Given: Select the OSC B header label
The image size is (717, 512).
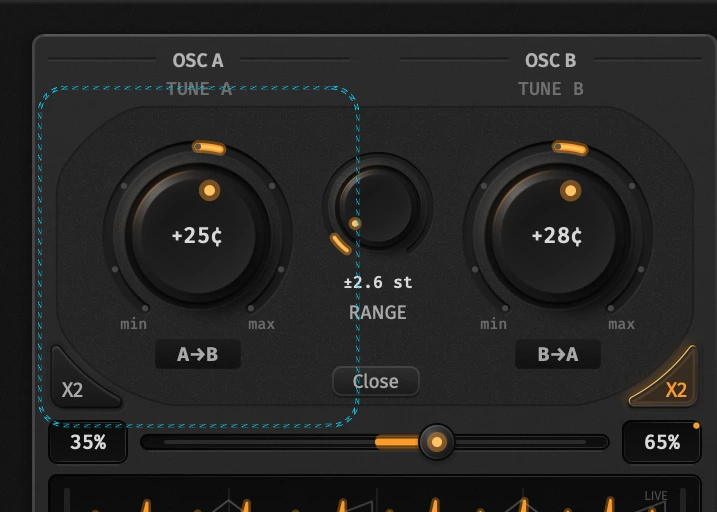Looking at the screenshot, I should click(x=550, y=60).
